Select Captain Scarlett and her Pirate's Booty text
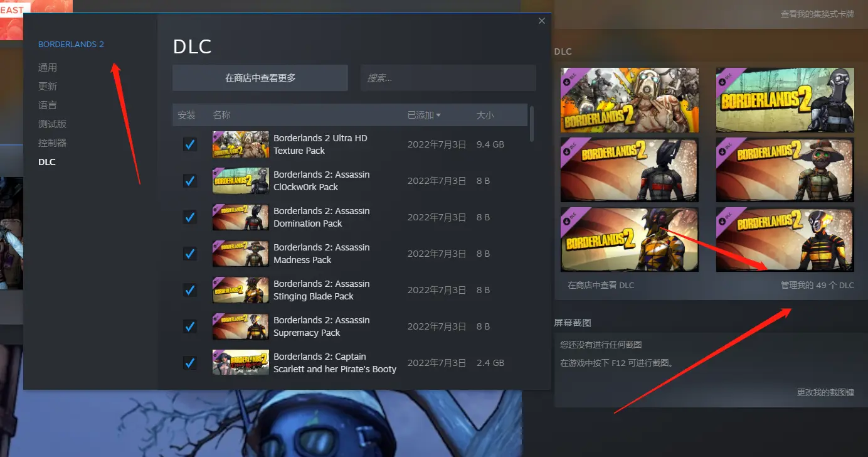The height and width of the screenshot is (457, 868). 335,363
